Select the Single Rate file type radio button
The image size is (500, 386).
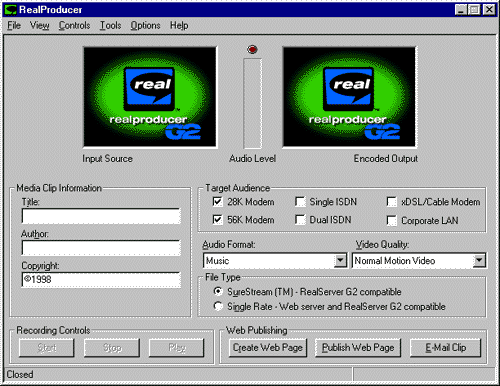point(218,306)
